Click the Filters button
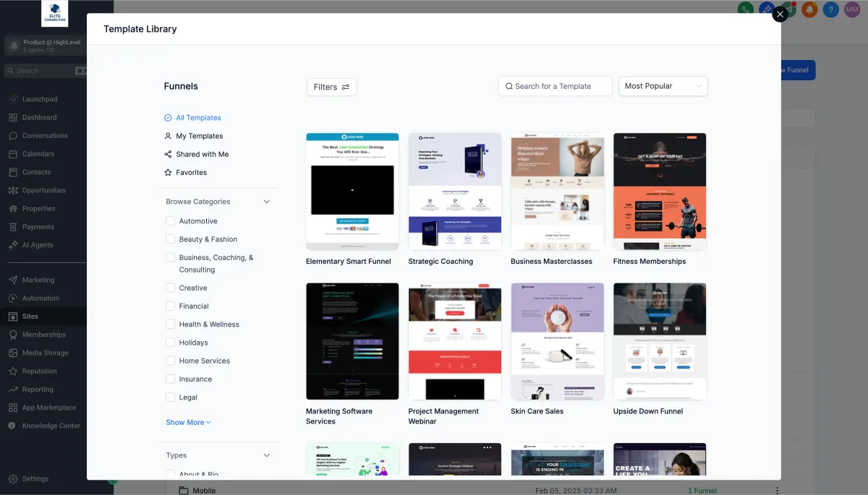This screenshot has height=495, width=868. [331, 87]
